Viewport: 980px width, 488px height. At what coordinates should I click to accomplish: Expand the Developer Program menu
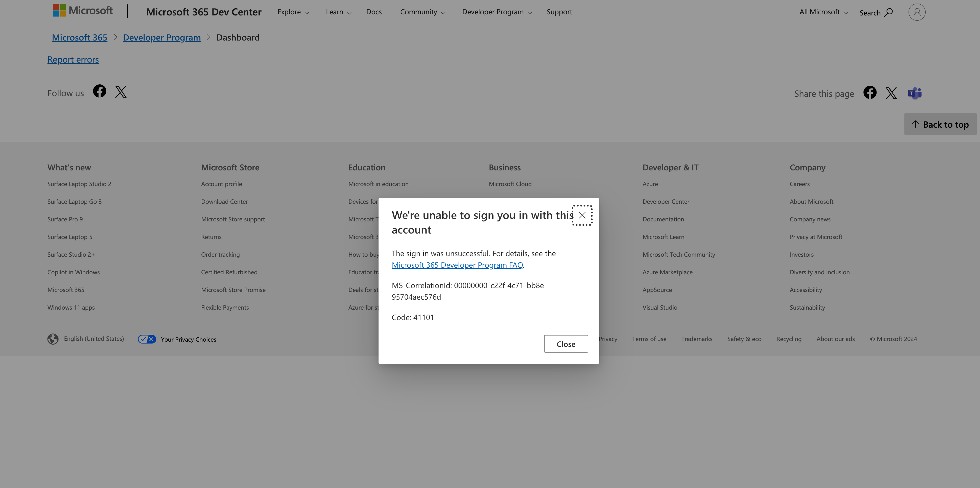497,12
